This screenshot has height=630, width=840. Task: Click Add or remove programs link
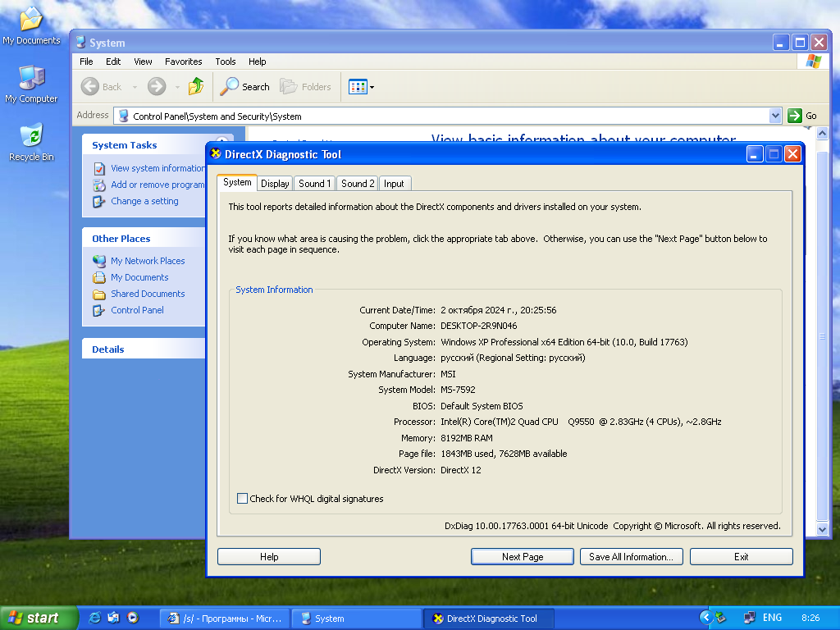157,185
